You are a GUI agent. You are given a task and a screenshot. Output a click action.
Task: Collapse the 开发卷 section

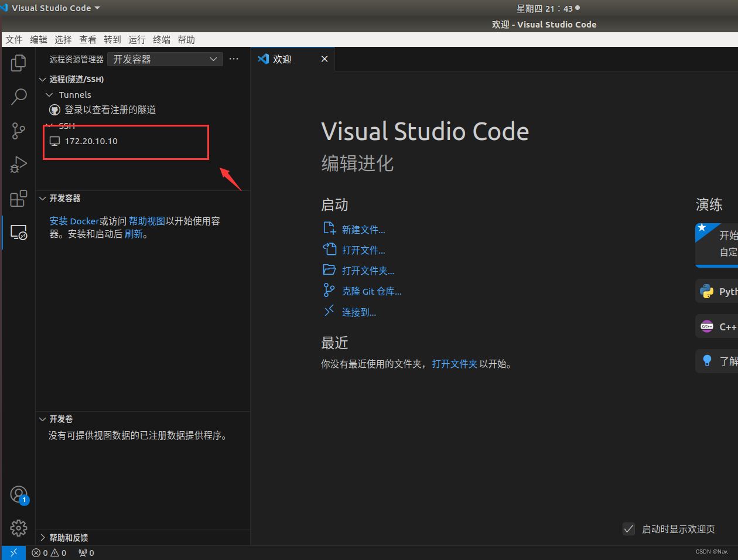(42, 419)
